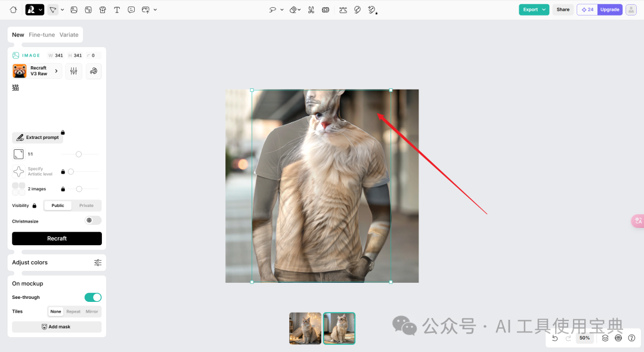Click the Add mask button
644x352 pixels.
pyautogui.click(x=57, y=326)
